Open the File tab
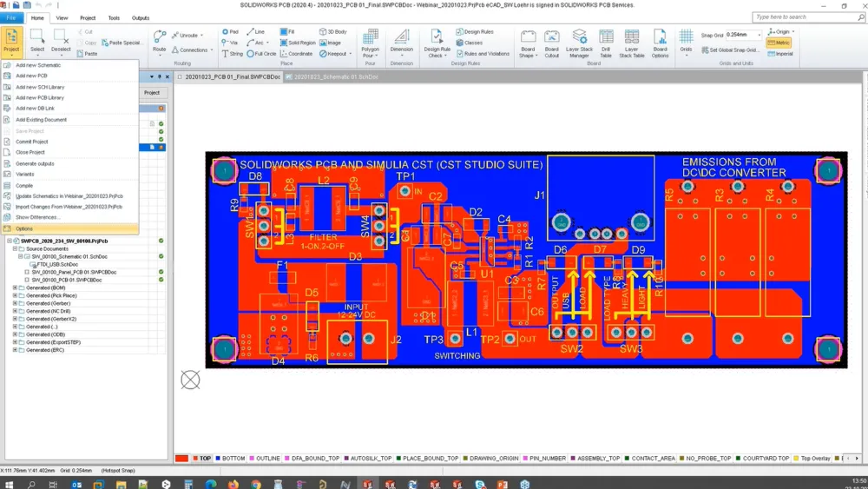The image size is (868, 489). pos(11,17)
